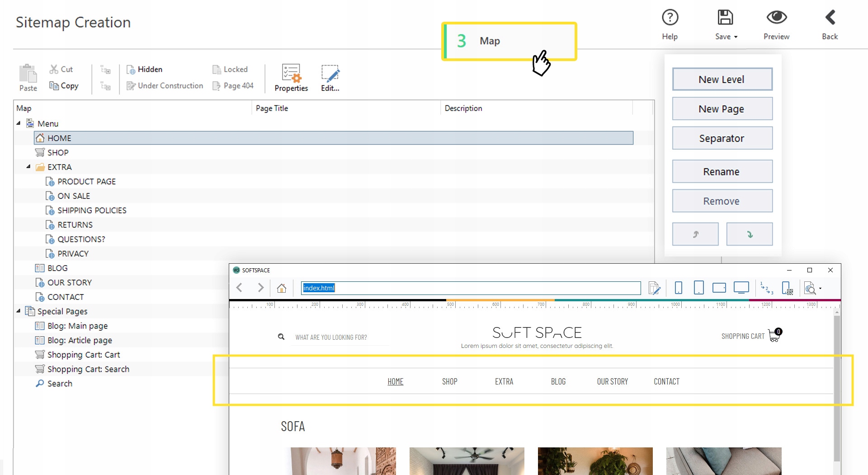Click the Paste clipboard icon
Screen dimensions: 868x475
(28, 74)
